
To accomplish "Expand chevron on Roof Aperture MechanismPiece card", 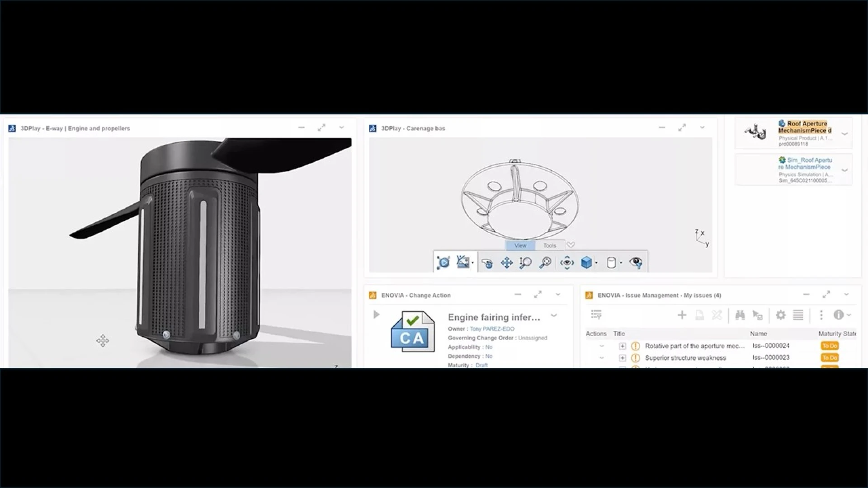I will pos(844,134).
